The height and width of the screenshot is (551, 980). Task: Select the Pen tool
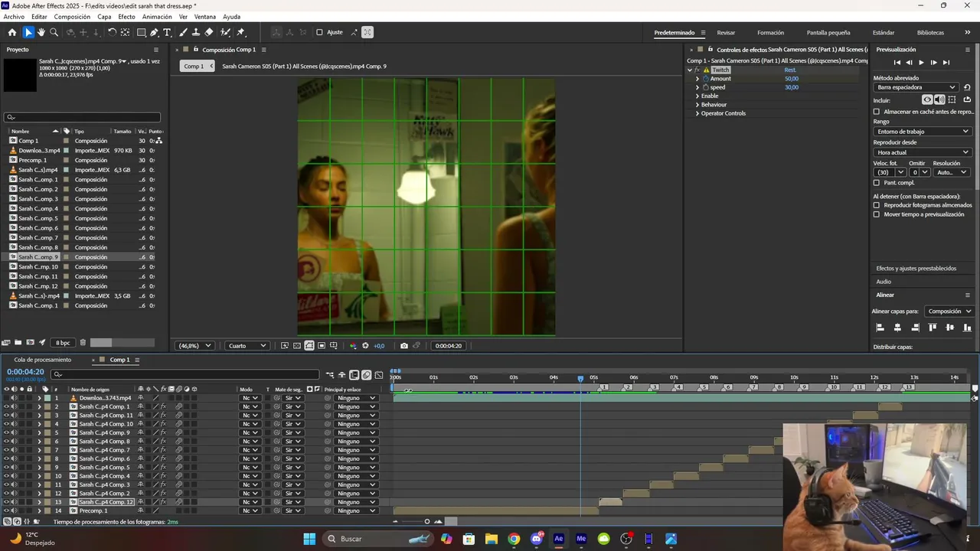(154, 32)
